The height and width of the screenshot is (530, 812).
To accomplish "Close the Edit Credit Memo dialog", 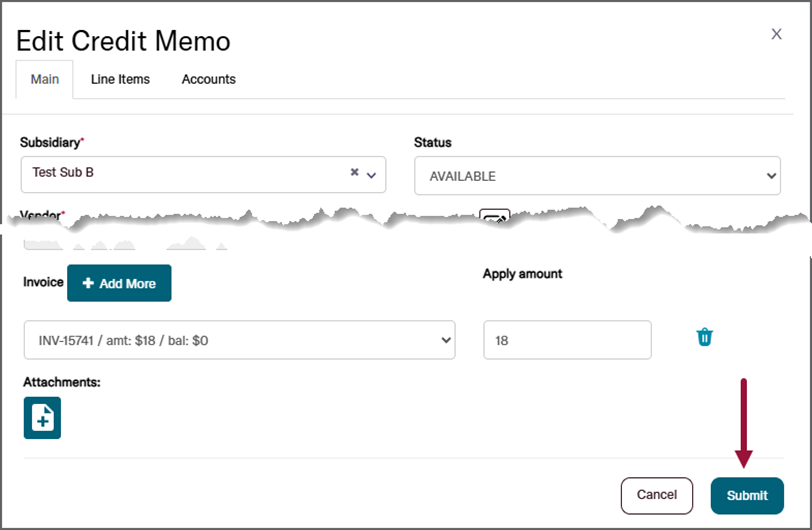I will tap(776, 34).
